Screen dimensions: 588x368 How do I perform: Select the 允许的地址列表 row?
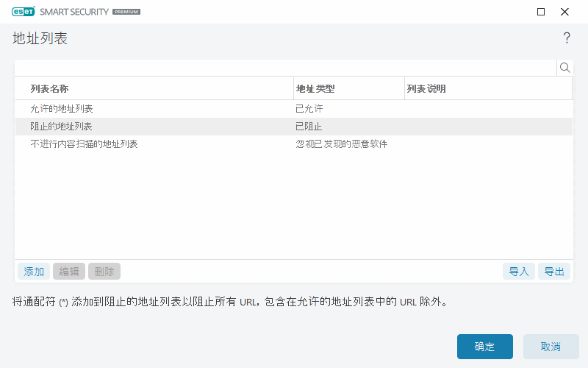(62, 109)
